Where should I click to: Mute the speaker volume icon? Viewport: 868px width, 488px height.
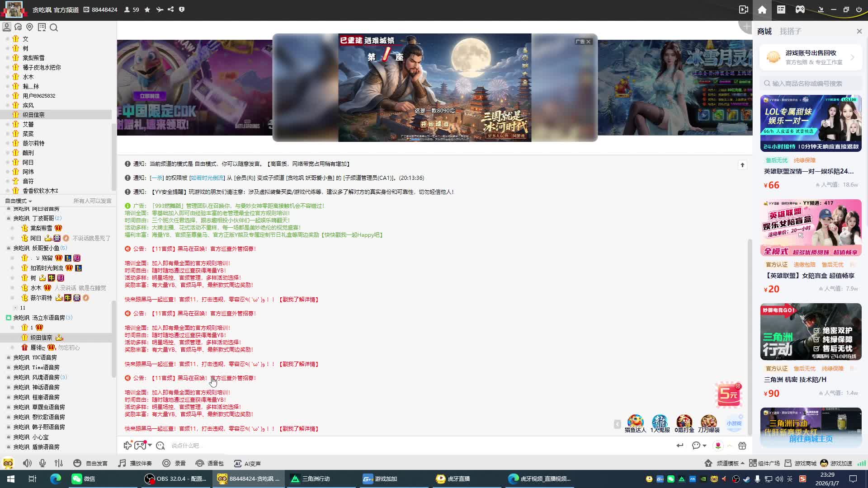27,463
